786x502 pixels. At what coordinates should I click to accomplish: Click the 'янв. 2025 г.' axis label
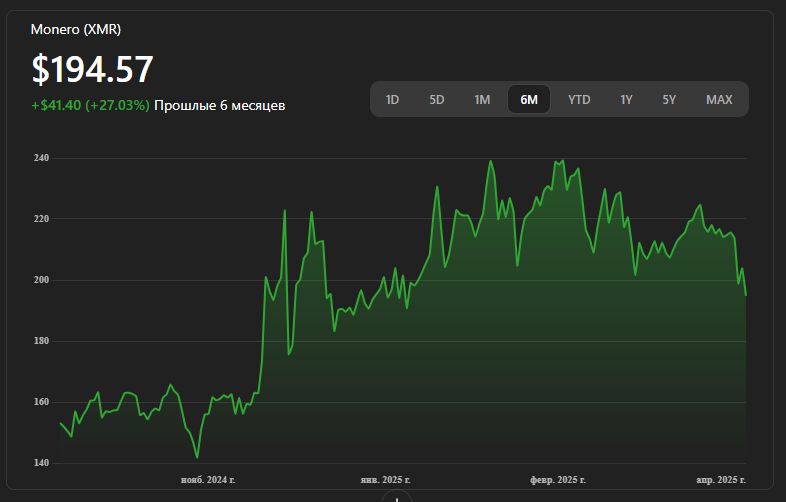(x=385, y=480)
